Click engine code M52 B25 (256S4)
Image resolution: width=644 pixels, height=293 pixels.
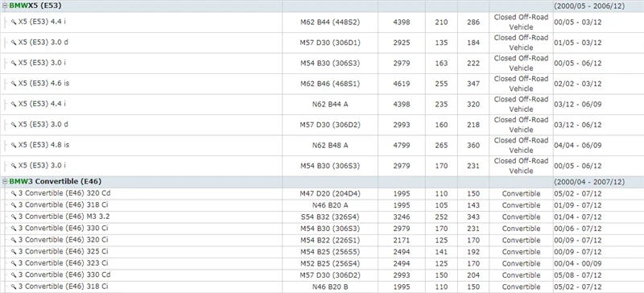pos(330,263)
